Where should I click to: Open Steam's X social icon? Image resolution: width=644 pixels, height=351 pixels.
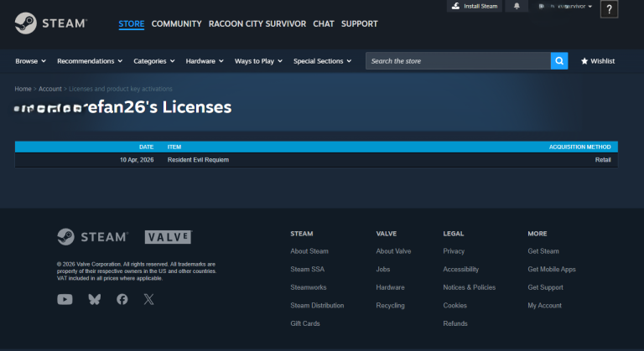(x=149, y=299)
